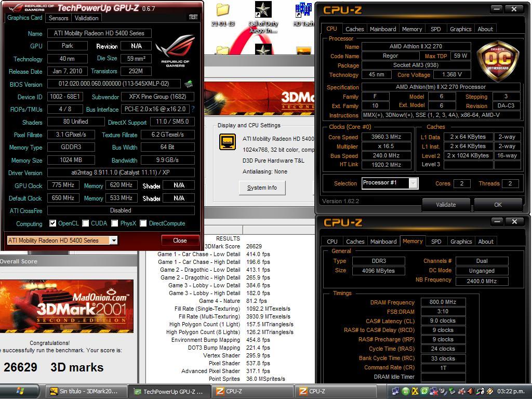Click the BIOS save chip icon in GPU-Z
Viewport: 532px width, 399px height.
click(189, 84)
